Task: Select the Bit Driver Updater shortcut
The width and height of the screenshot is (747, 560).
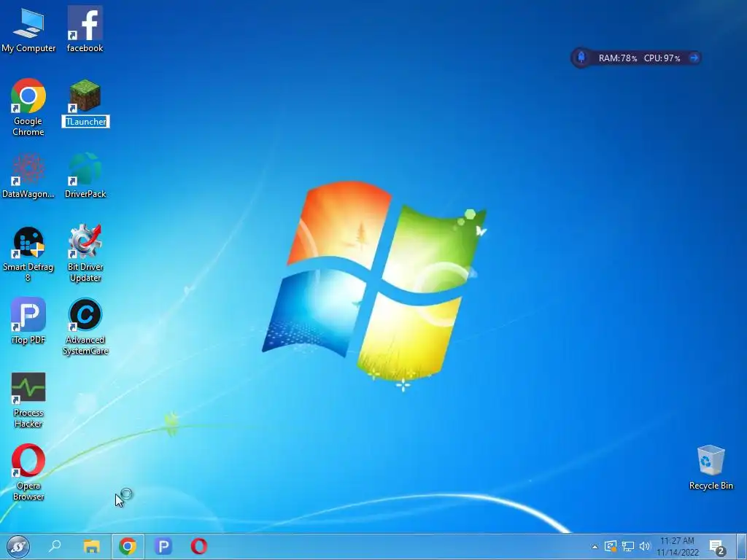Action: 85,254
